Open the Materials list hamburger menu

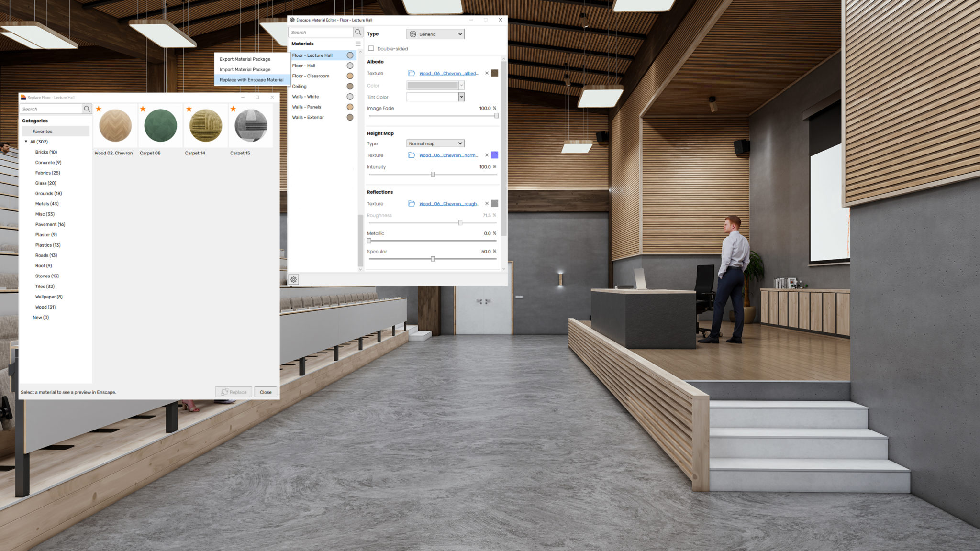(358, 43)
